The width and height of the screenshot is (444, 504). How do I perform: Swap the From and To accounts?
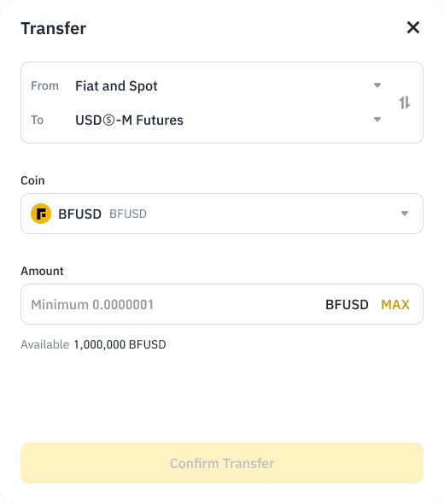[x=405, y=103]
